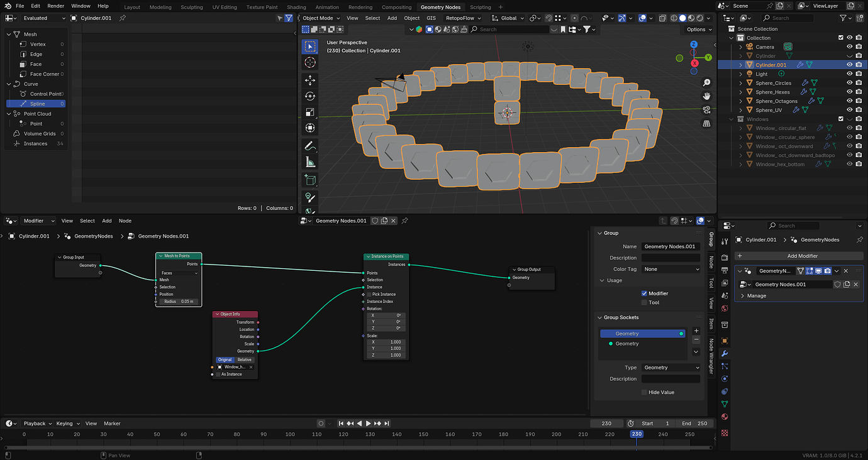Screen dimensions: 868x460
Task: Click the Add Modifier button
Action: click(799, 256)
